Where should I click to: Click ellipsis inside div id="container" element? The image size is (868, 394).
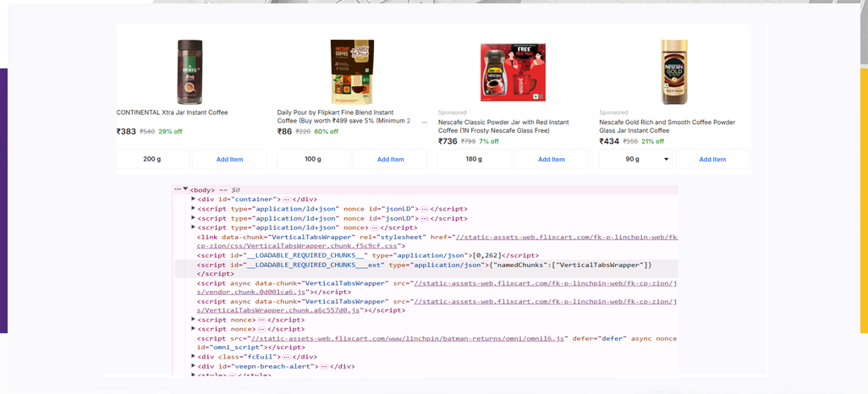click(286, 200)
